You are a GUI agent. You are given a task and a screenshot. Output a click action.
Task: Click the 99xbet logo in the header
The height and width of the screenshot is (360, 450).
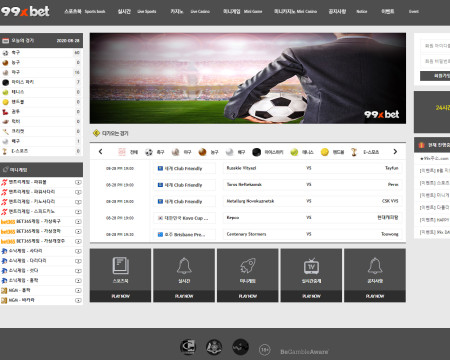25,12
